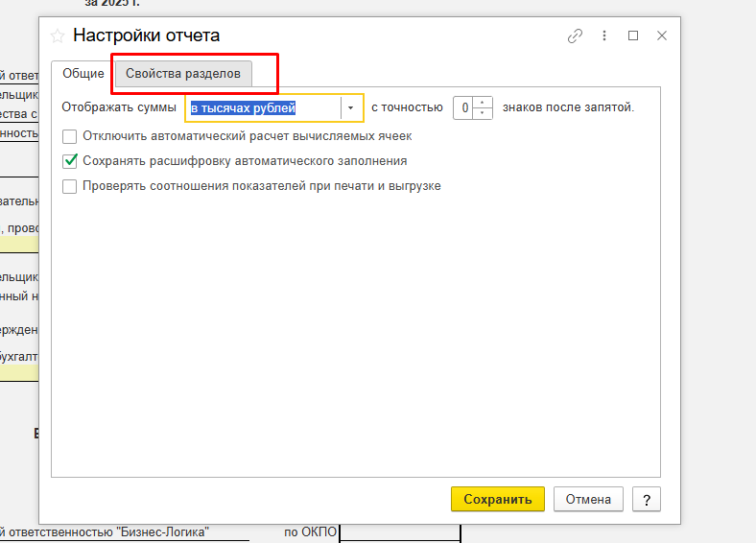
Task: Increase decimal precision with up arrow
Action: tap(483, 103)
